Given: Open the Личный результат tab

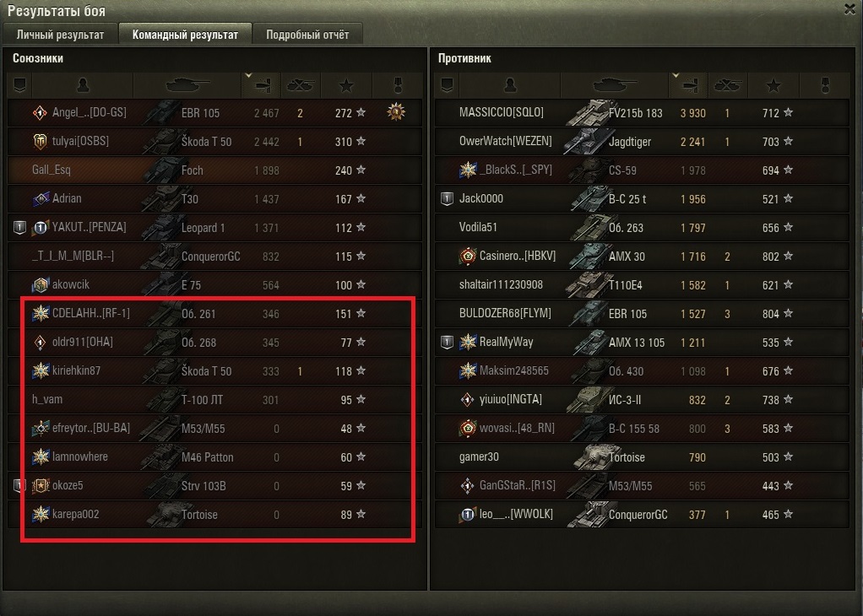Looking at the screenshot, I should click(x=61, y=35).
